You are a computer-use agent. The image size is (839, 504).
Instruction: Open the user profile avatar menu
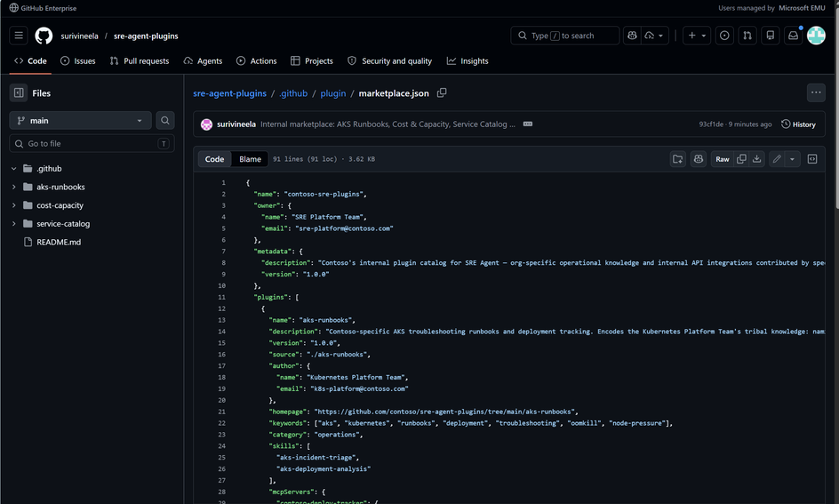(x=816, y=36)
